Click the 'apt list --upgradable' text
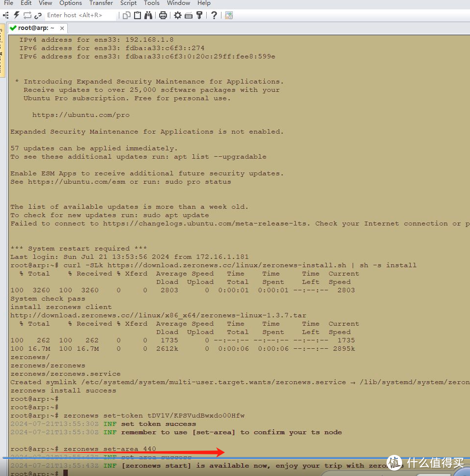The height and width of the screenshot is (476, 470). (220, 157)
